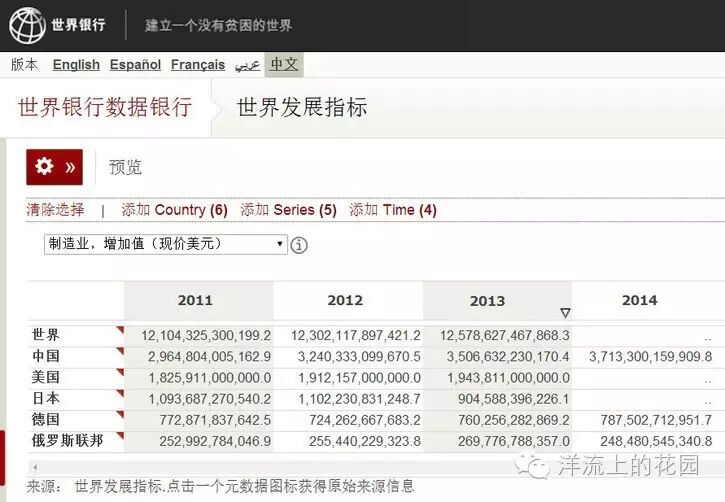Click the 世界银行 text in header

pyautogui.click(x=78, y=24)
